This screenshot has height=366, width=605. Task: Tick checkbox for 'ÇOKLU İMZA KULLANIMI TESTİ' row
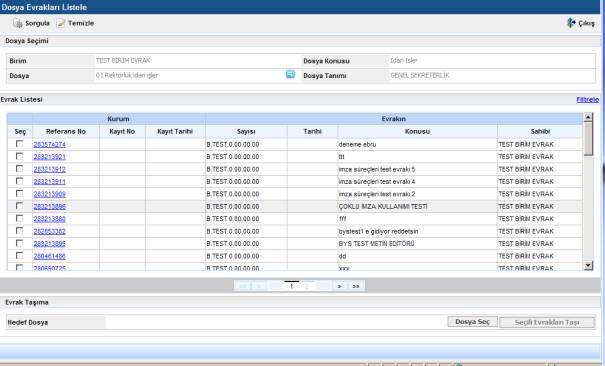19,206
